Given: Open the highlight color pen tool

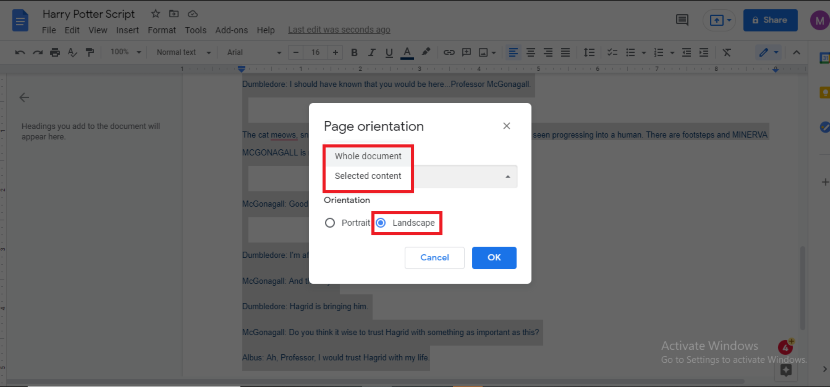Looking at the screenshot, I should pos(426,52).
